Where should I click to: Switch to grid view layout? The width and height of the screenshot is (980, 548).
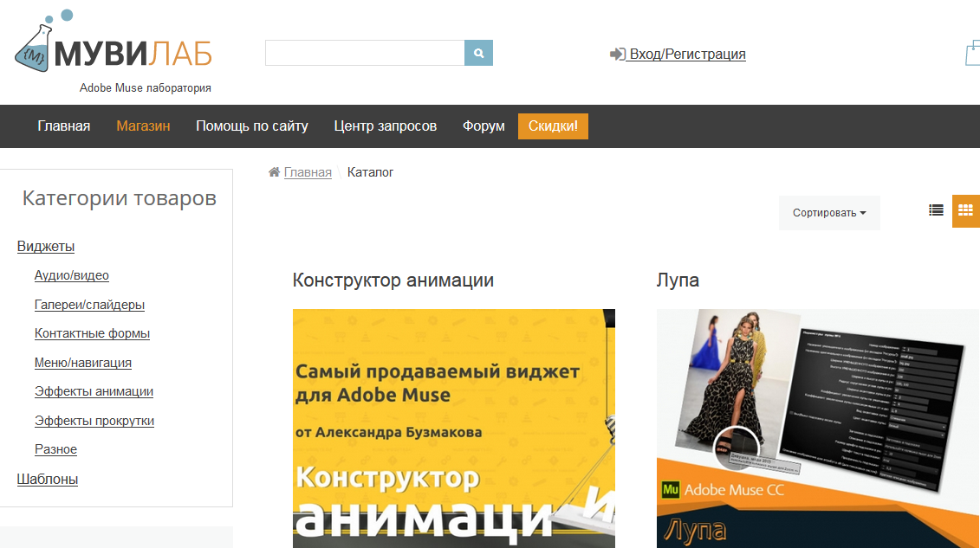click(965, 210)
